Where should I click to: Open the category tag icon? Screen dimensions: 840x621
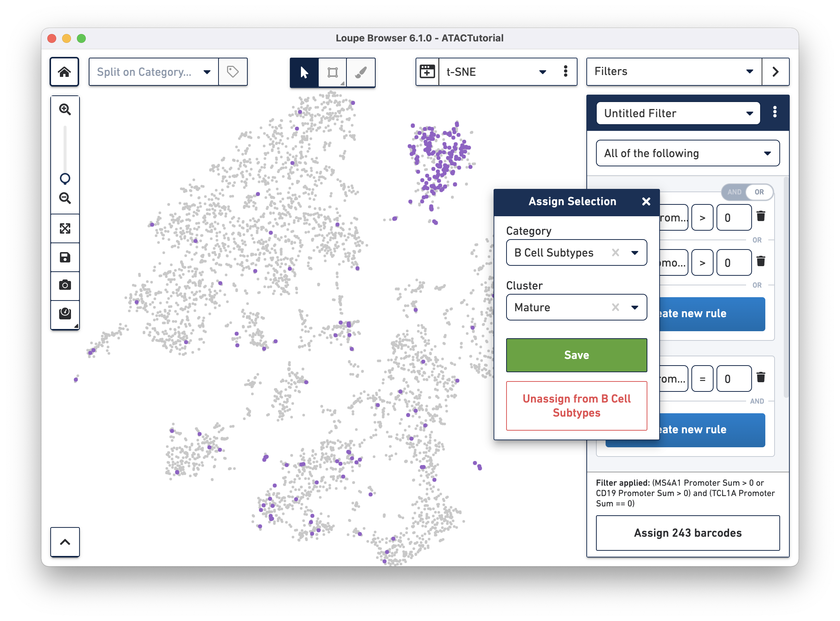(233, 72)
